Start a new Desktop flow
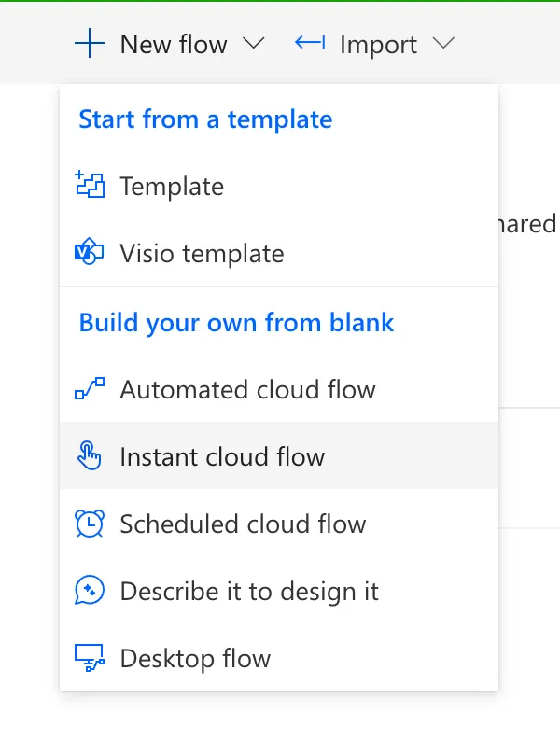560x741 pixels. coord(195,659)
